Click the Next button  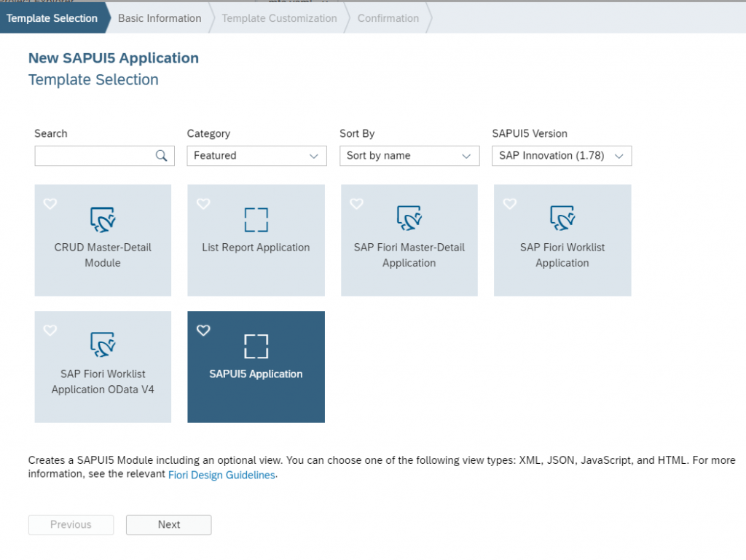[169, 525]
